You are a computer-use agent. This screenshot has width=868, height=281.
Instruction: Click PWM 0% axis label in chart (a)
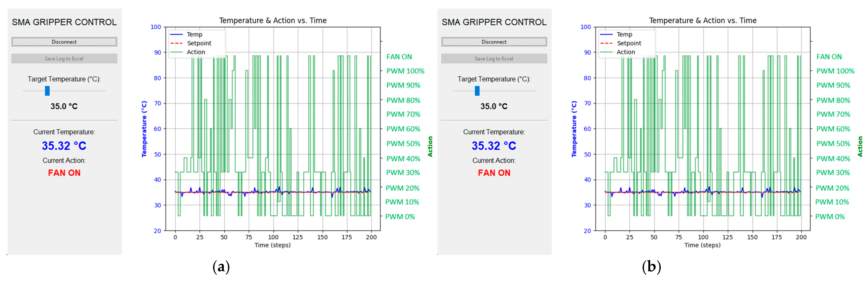click(400, 216)
